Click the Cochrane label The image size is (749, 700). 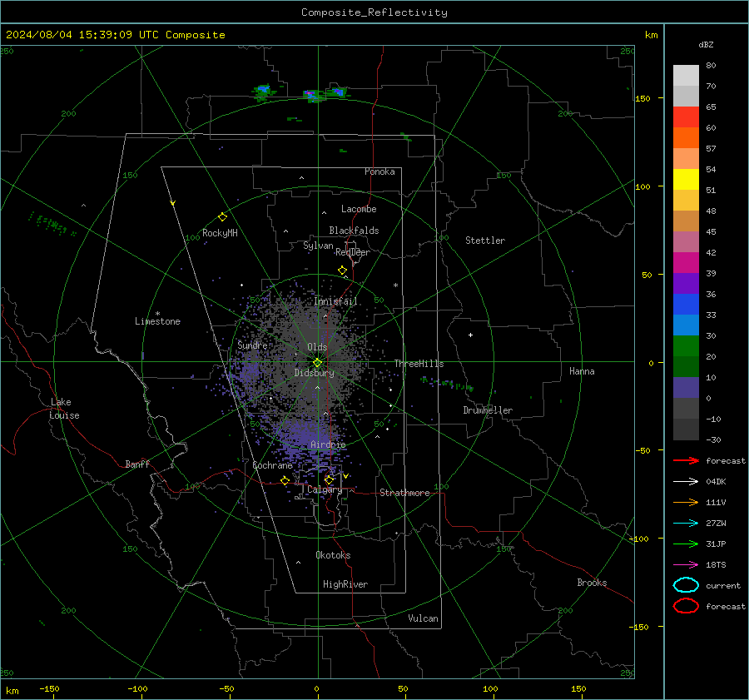click(x=272, y=465)
